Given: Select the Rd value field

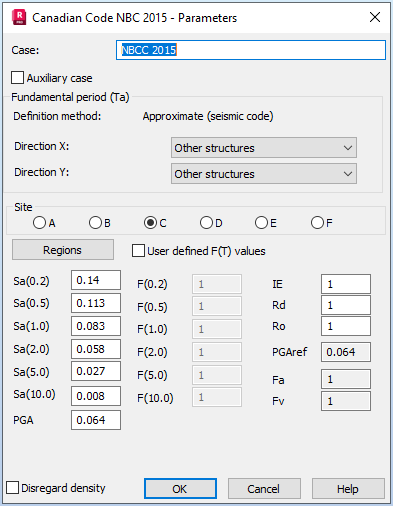Looking at the screenshot, I should coord(346,305).
